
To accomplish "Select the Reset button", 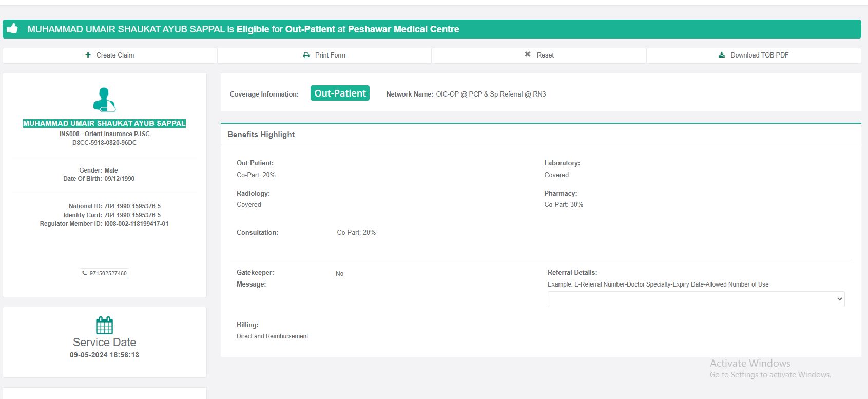I will [539, 55].
